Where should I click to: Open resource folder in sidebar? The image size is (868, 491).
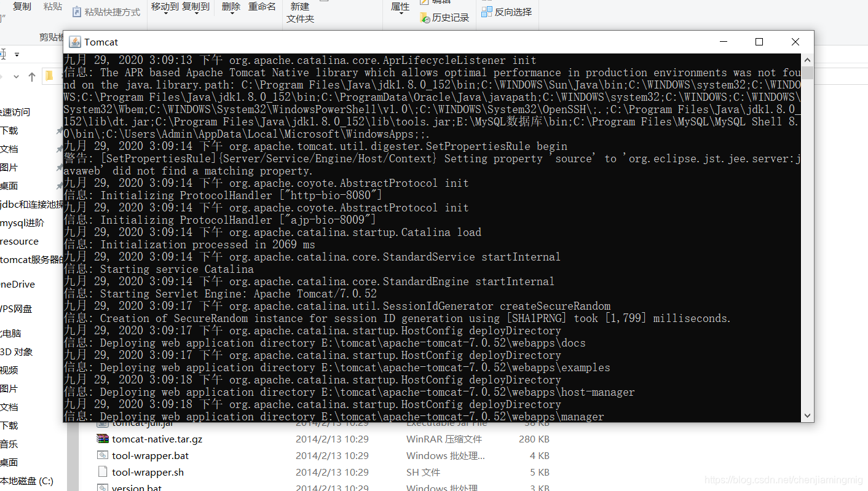tap(20, 241)
